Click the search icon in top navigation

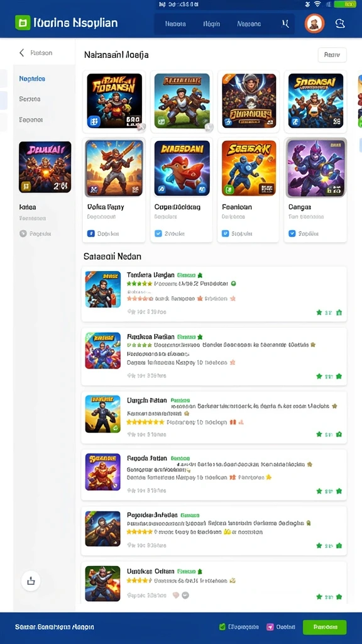tap(285, 24)
